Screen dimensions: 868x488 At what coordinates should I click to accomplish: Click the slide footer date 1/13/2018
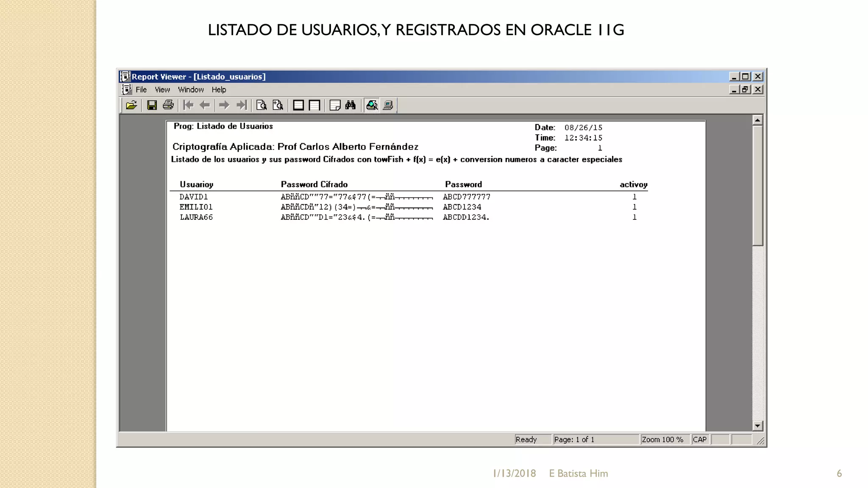coord(515,473)
